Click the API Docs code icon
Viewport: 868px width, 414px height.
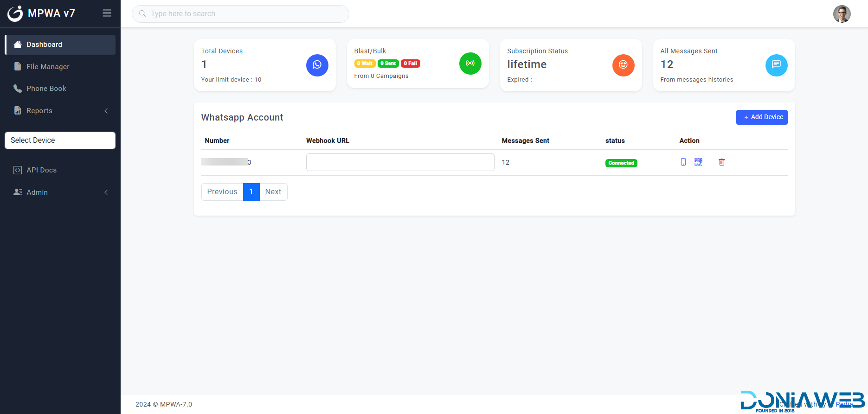(18, 170)
